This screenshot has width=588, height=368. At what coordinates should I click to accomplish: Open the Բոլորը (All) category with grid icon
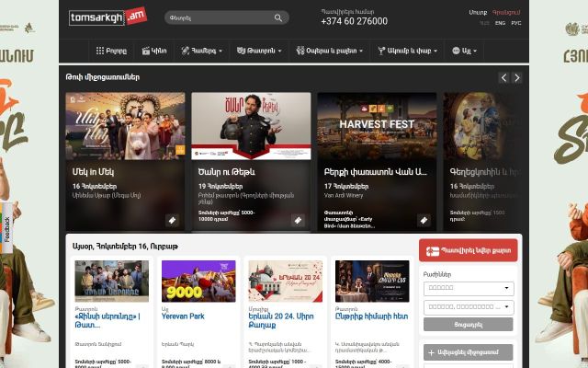[111, 51]
